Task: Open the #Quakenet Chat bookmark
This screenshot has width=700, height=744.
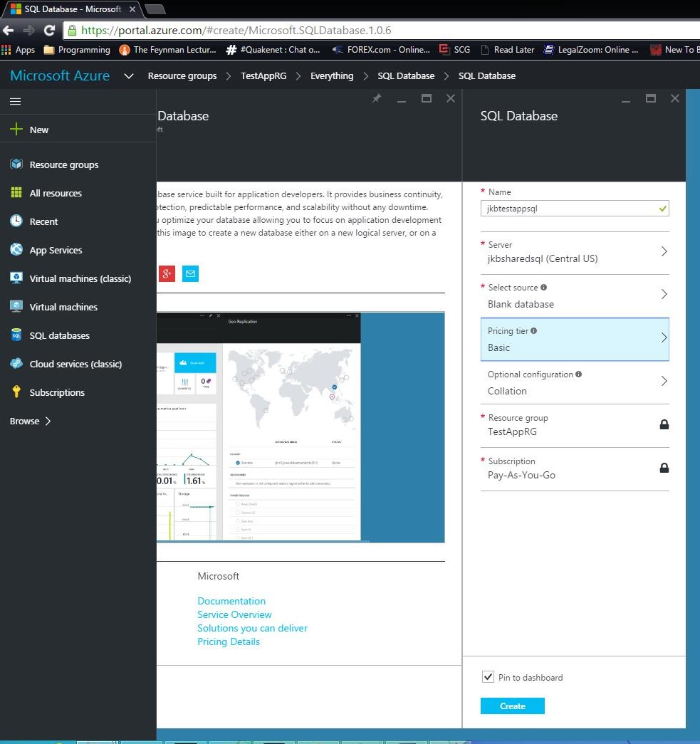Action: click(273, 49)
